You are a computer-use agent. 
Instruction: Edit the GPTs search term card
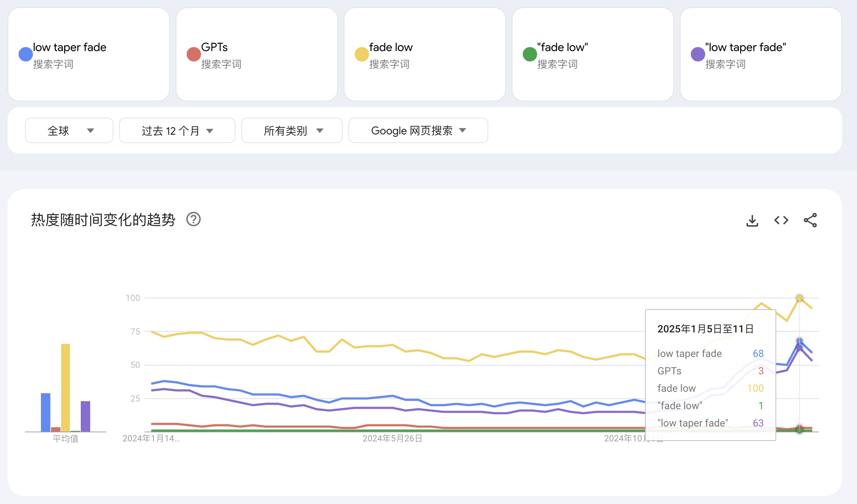[257, 54]
